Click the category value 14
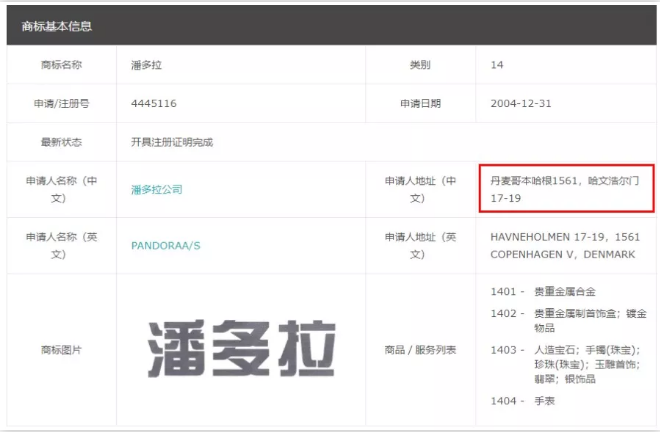The height and width of the screenshot is (432, 660). click(x=497, y=65)
